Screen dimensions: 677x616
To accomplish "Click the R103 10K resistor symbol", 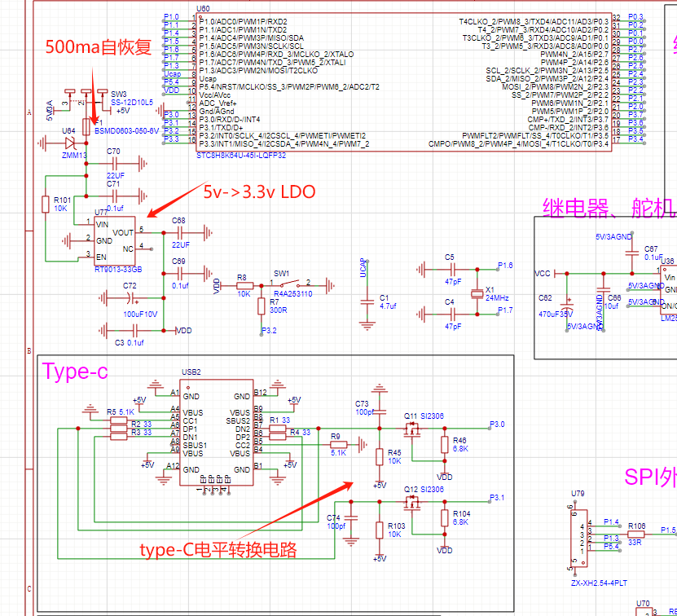I will pos(379,530).
